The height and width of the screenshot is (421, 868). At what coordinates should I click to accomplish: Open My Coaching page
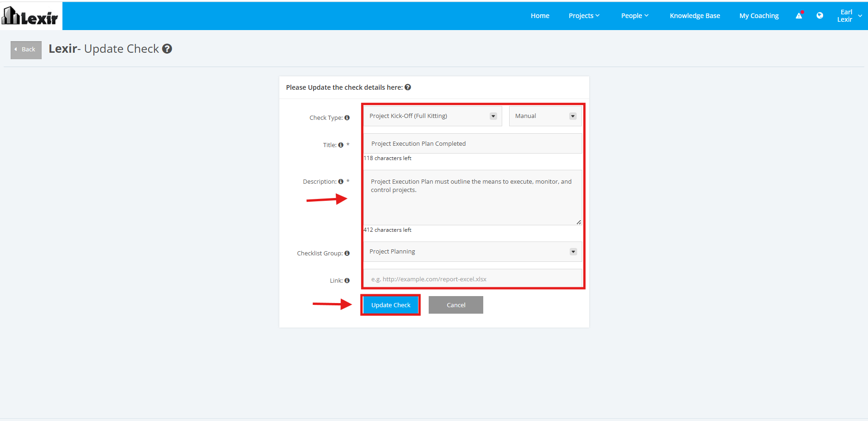click(759, 16)
